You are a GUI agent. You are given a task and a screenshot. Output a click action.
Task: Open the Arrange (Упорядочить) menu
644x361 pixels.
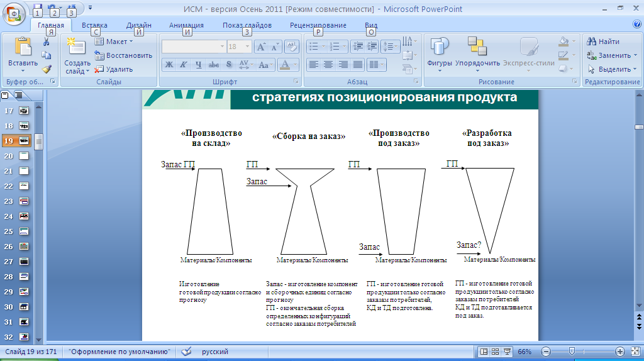(x=477, y=54)
